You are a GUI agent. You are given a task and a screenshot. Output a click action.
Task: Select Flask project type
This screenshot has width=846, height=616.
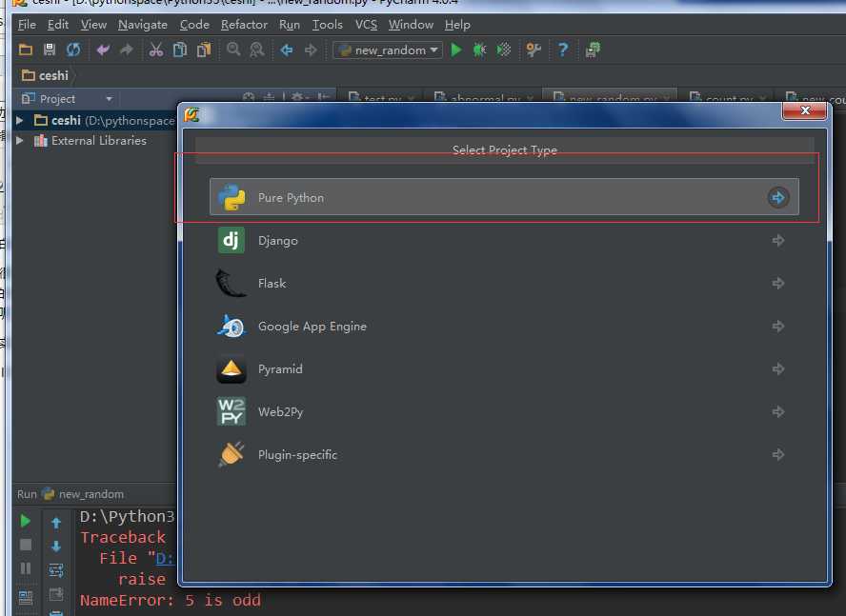click(x=504, y=283)
